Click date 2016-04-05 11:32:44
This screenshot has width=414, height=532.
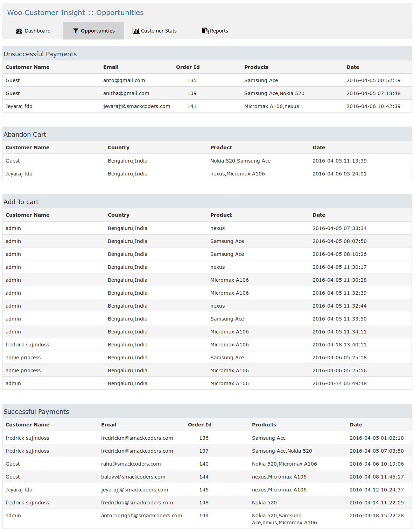coord(339,306)
